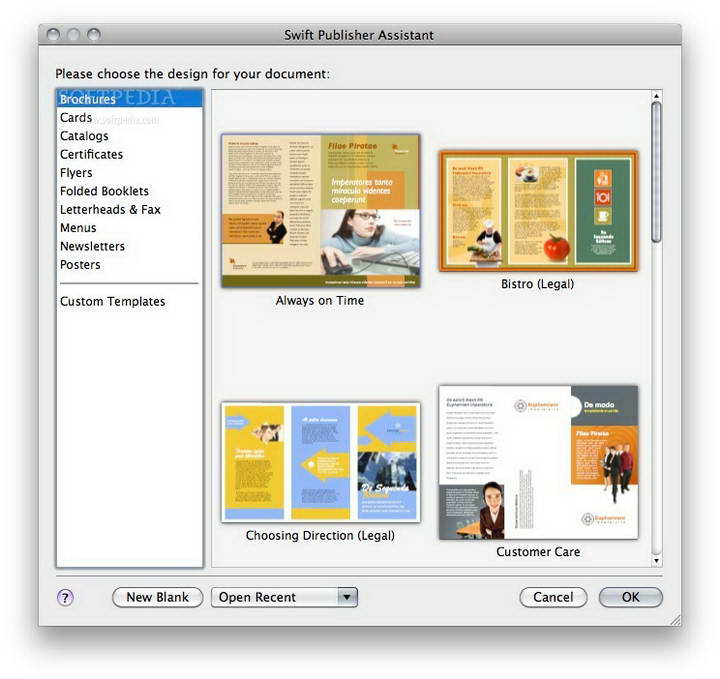Choose the Catalogs category
720x679 pixels.
pyautogui.click(x=129, y=136)
